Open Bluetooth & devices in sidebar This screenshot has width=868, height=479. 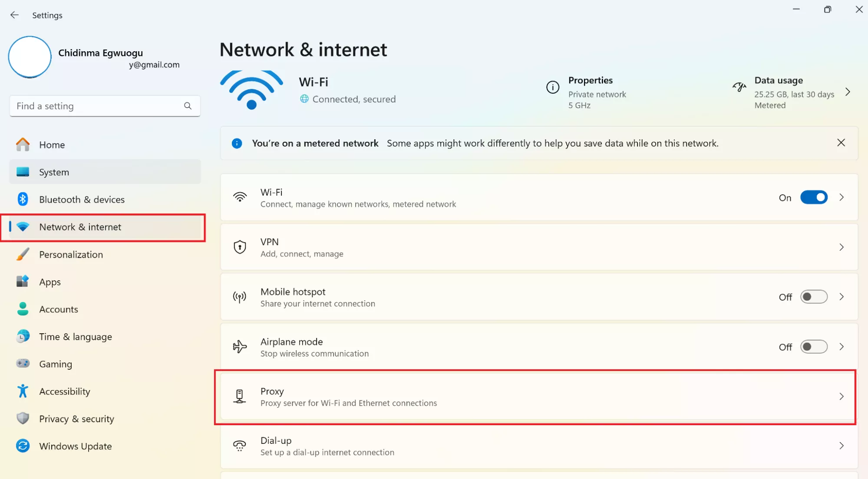82,200
